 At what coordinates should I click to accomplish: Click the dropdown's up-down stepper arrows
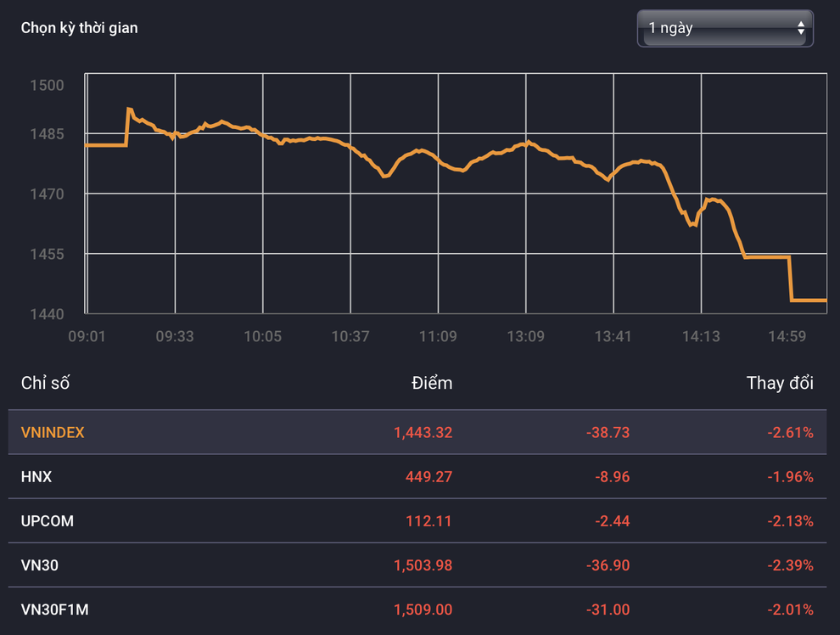point(800,28)
